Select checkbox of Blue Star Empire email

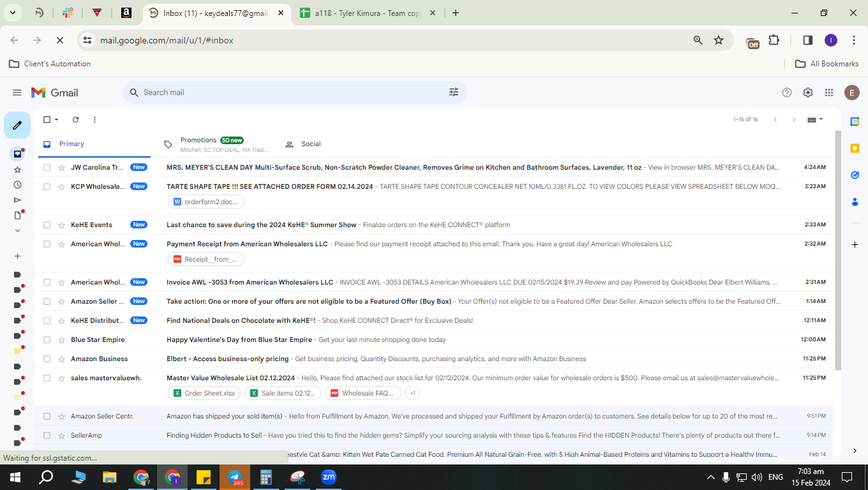coord(47,339)
